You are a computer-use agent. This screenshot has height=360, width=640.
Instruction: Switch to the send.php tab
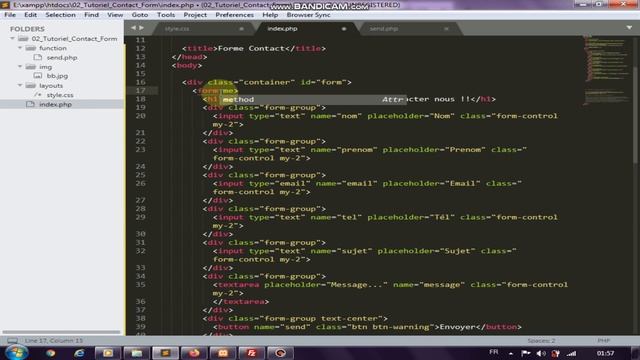click(384, 29)
